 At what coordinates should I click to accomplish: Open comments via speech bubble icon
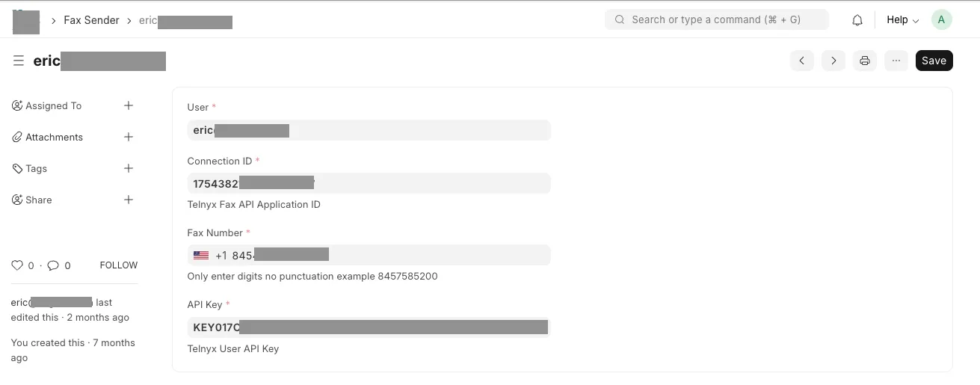pyautogui.click(x=53, y=265)
